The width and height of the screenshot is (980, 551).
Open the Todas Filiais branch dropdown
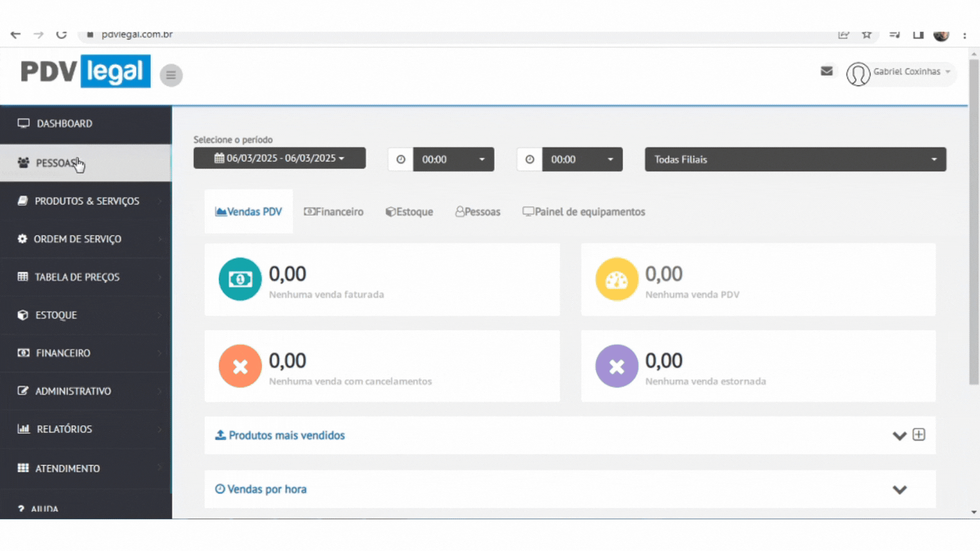795,159
